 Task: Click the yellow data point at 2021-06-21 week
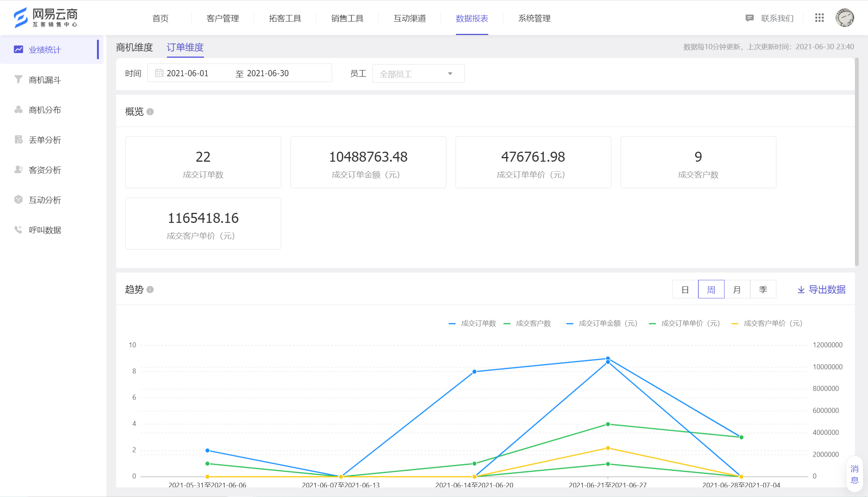tap(608, 448)
